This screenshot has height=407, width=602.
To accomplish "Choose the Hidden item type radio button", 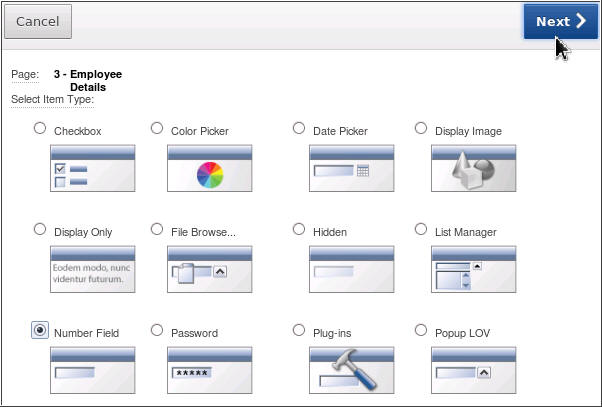I will (x=299, y=229).
